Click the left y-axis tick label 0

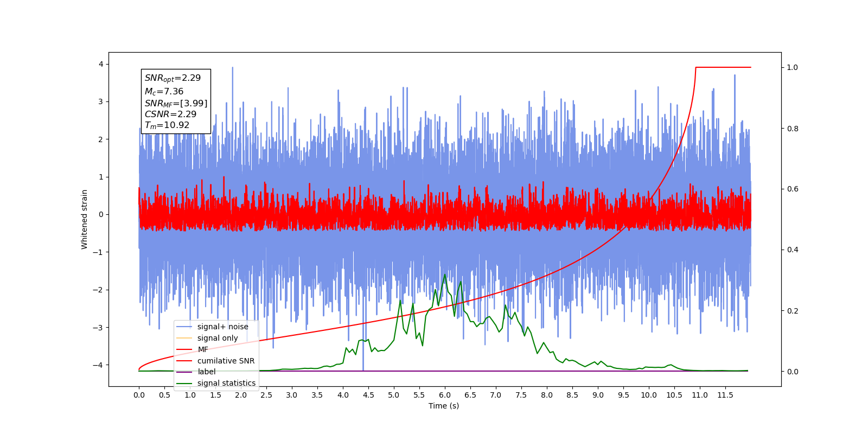click(101, 214)
